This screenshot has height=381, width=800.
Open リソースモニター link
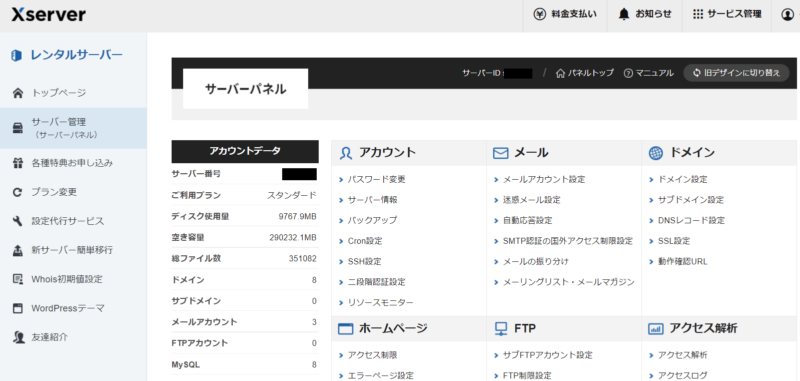[381, 303]
